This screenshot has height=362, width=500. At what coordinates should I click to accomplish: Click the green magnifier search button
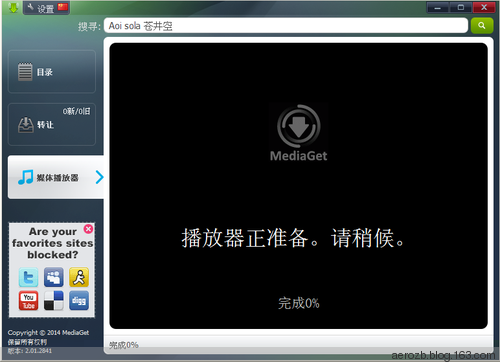coord(482,26)
